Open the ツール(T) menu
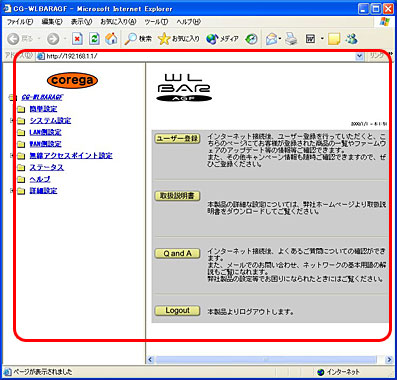 pos(156,22)
